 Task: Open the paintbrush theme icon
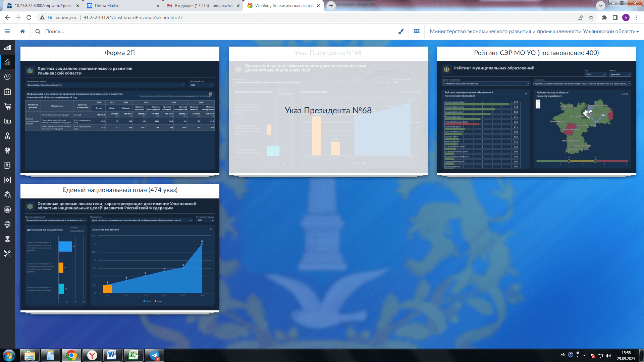click(x=401, y=31)
